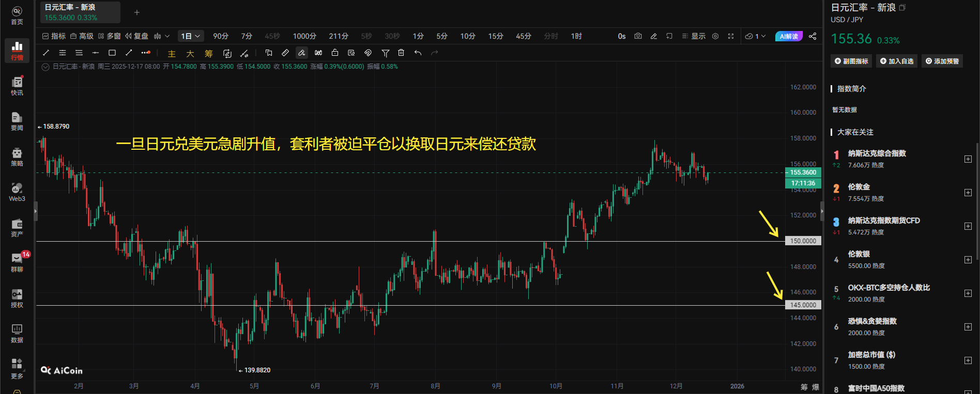Screen dimensions: 980x394
Task: Click the 高级 advanced button
Action: (x=82, y=36)
